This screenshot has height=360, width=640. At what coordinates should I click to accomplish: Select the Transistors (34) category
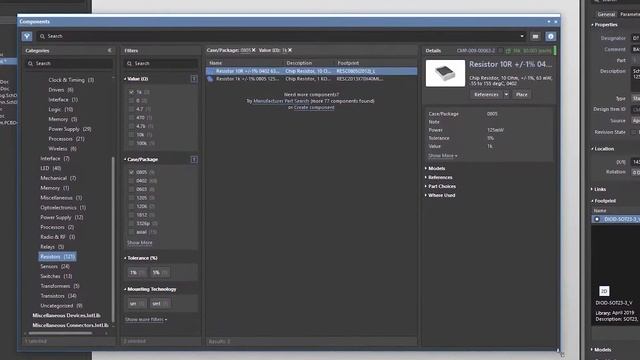(58, 296)
